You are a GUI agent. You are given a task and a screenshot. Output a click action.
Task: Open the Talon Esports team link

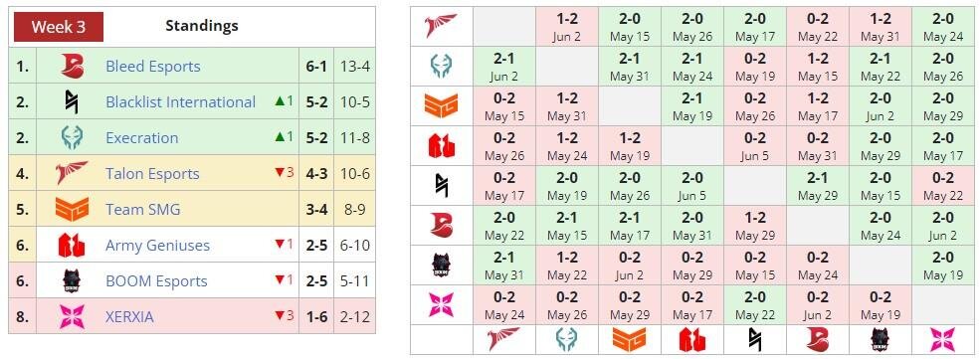point(152,174)
